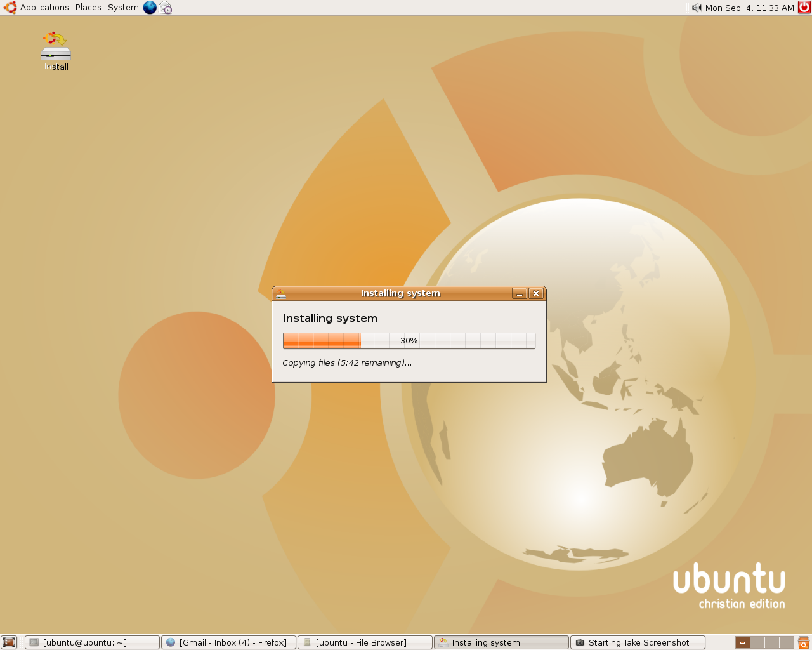Viewport: 812px width, 650px height.
Task: Click the red power/logout icon
Action: point(804,8)
